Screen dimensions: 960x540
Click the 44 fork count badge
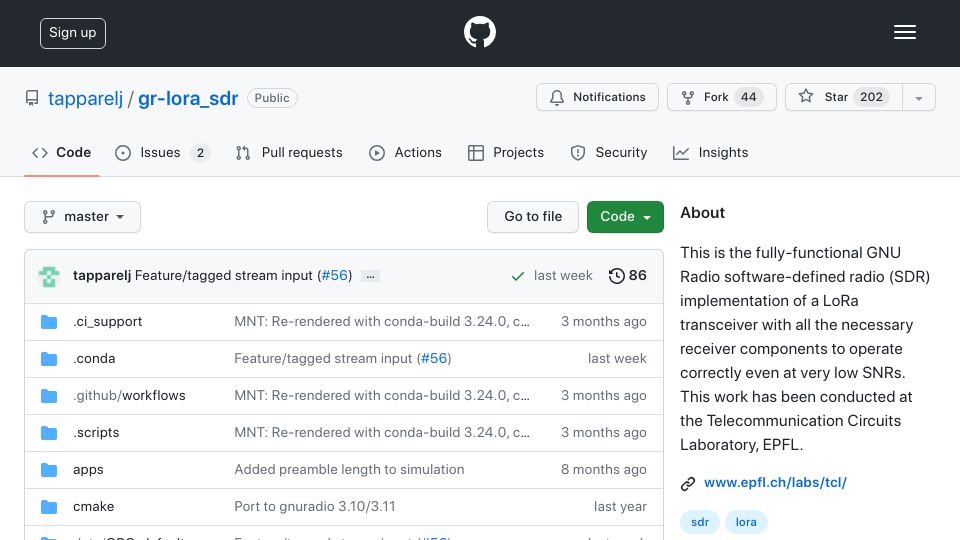[x=748, y=97]
